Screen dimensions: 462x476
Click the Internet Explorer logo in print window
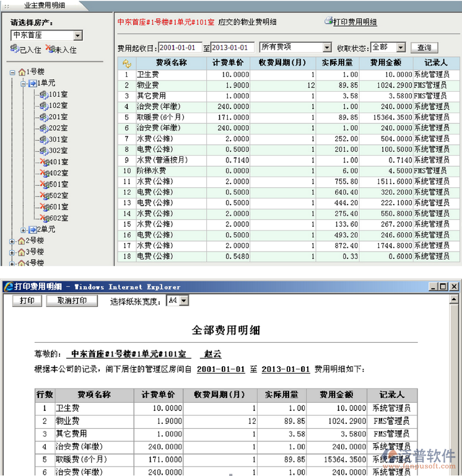[x=9, y=286]
